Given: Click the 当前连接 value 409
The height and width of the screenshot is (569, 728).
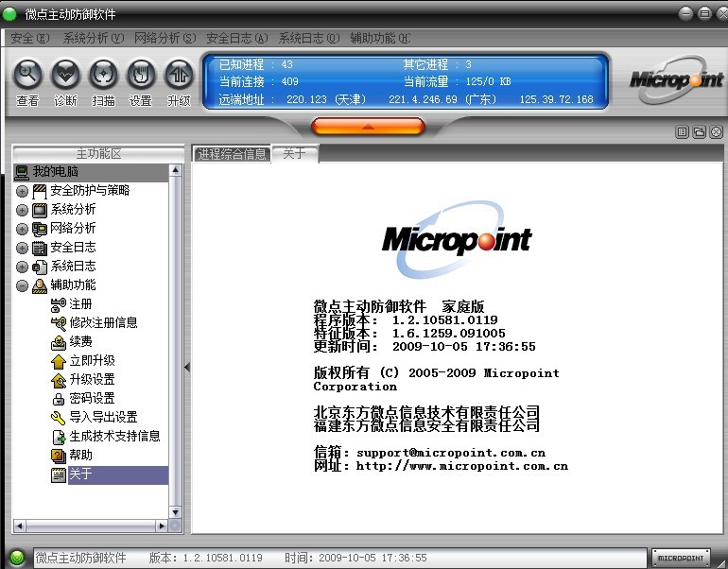Looking at the screenshot, I should (289, 81).
